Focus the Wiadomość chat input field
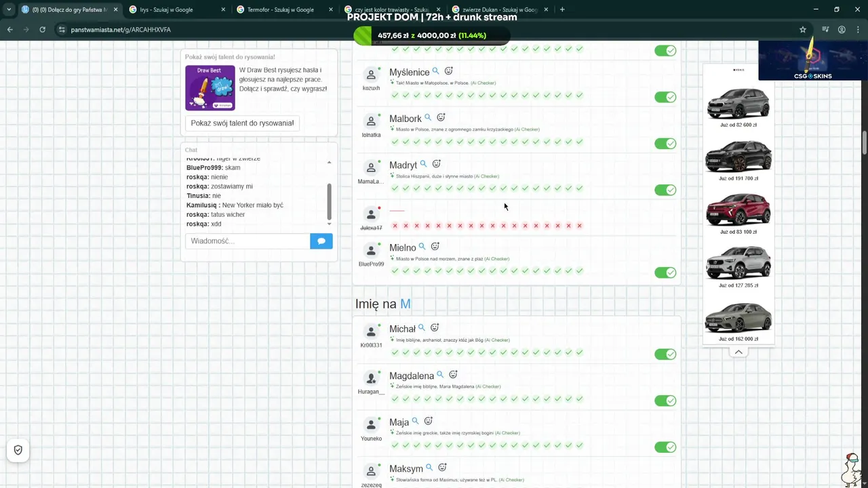Image resolution: width=868 pixels, height=488 pixels. click(248, 241)
